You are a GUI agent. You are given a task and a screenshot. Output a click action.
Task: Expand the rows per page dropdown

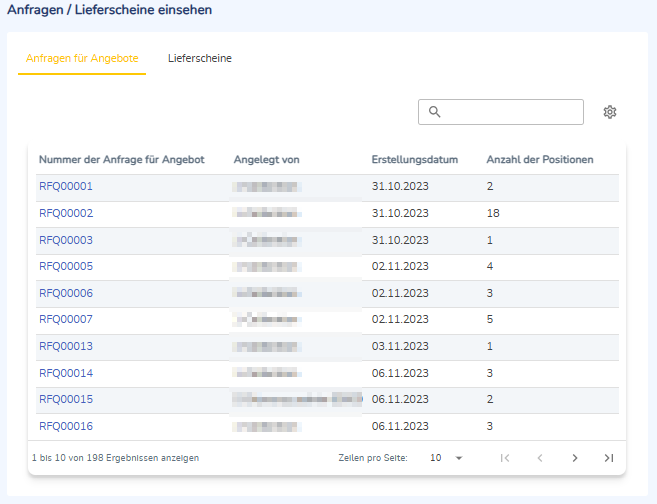pyautogui.click(x=446, y=458)
